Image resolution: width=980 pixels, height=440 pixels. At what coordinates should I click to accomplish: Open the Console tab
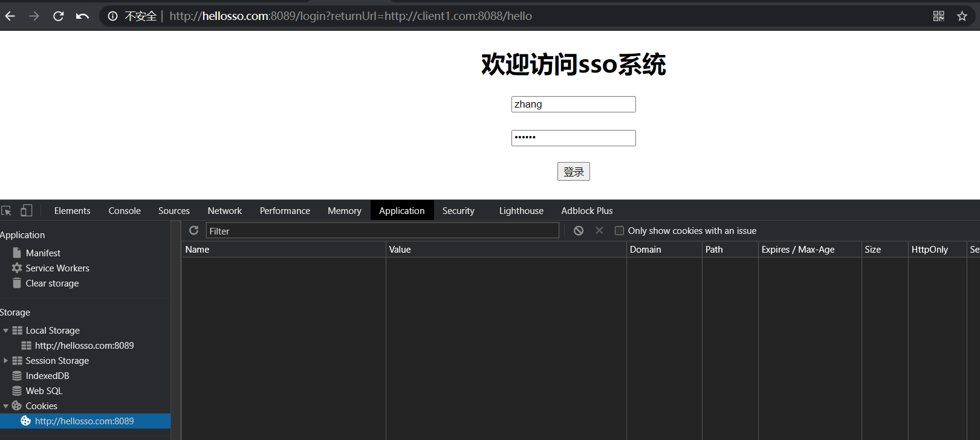coord(125,210)
